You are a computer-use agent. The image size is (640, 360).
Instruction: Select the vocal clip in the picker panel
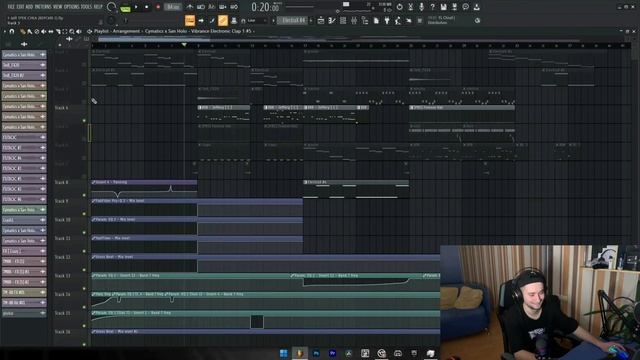pyautogui.click(x=24, y=313)
